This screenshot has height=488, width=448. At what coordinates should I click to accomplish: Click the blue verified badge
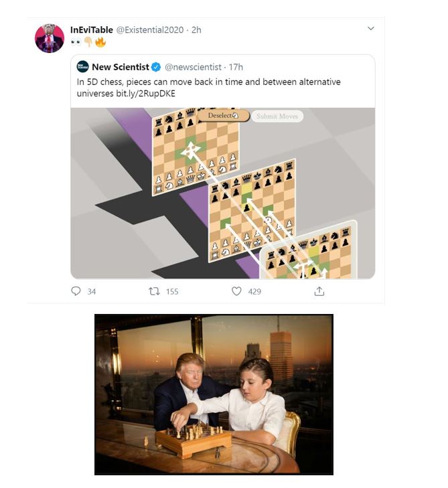(x=156, y=67)
